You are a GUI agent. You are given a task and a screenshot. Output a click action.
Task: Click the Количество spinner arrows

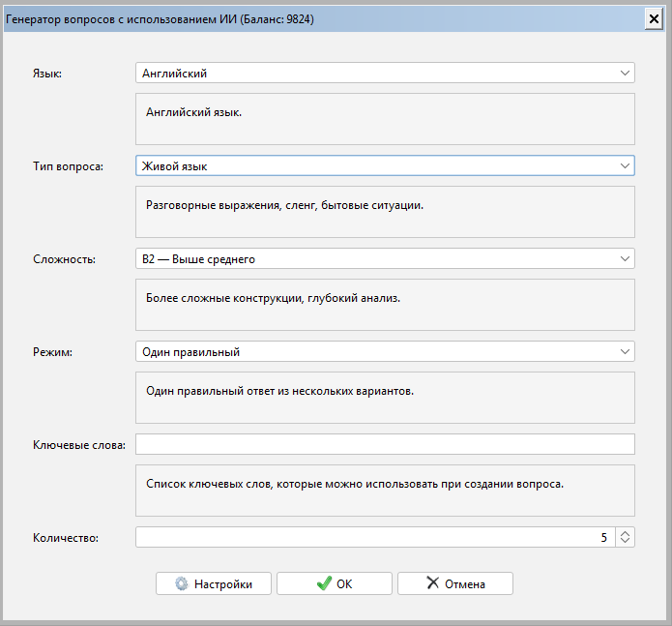click(625, 537)
